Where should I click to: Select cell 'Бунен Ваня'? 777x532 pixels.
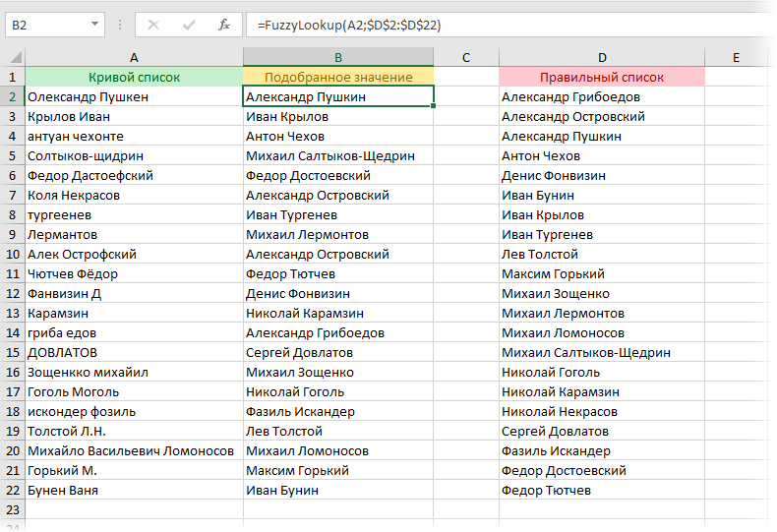134,490
